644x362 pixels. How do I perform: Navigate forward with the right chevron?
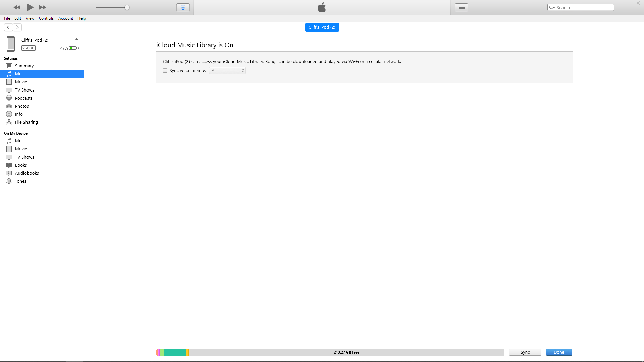point(17,27)
